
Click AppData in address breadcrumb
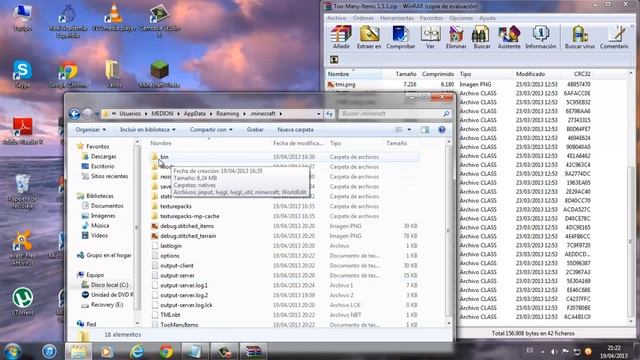click(x=194, y=114)
